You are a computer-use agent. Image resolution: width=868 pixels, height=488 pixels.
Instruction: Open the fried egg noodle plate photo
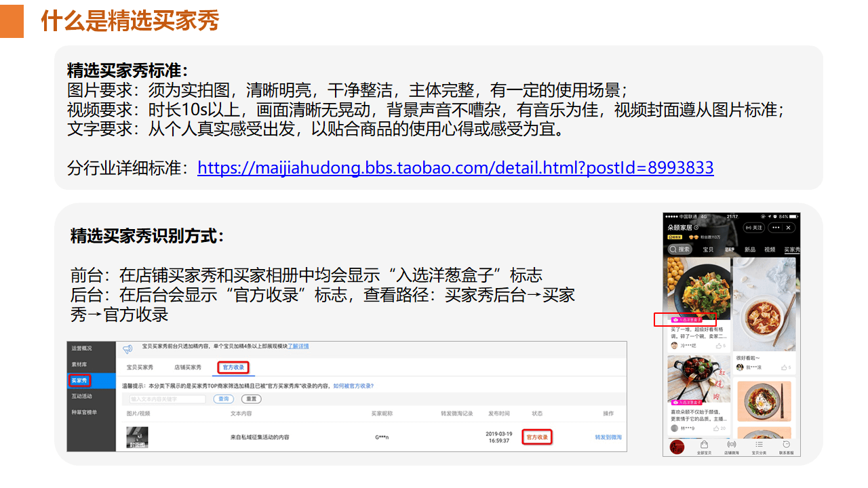pyautogui.click(x=764, y=401)
